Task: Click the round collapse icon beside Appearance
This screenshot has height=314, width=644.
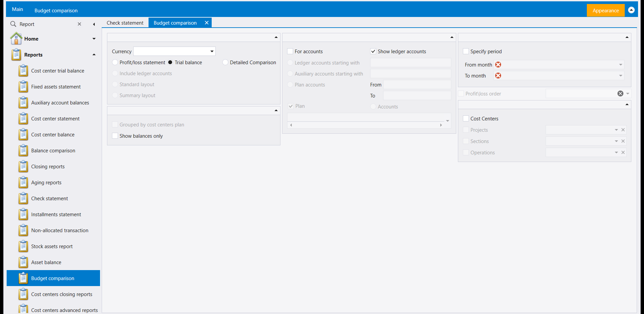Action: 631,10
